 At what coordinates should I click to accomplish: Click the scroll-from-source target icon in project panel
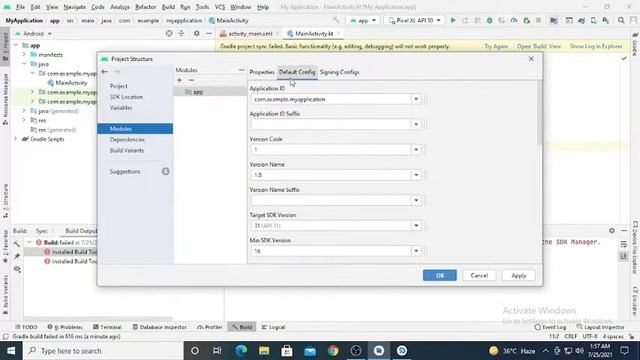click(x=169, y=33)
